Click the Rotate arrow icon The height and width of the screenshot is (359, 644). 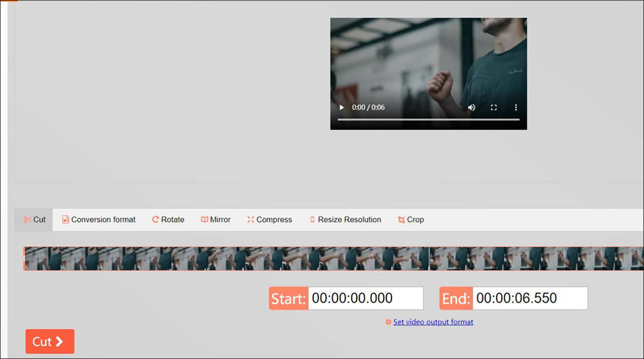[x=156, y=220]
